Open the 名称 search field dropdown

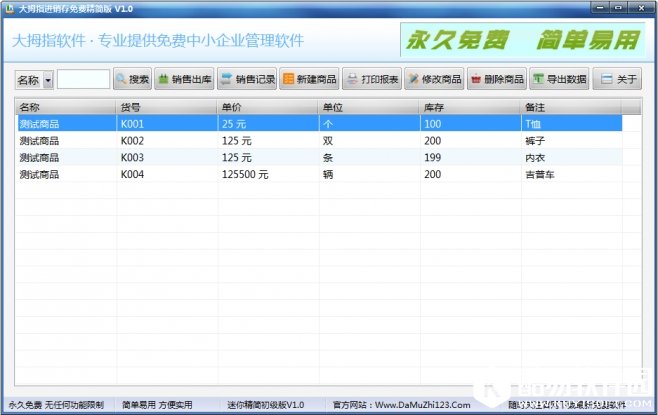48,79
